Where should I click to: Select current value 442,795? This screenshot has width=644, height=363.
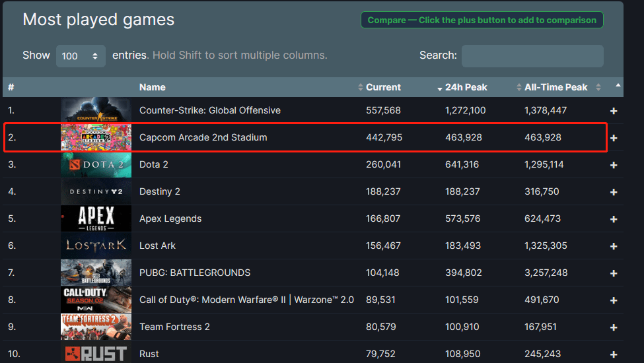[x=384, y=137]
